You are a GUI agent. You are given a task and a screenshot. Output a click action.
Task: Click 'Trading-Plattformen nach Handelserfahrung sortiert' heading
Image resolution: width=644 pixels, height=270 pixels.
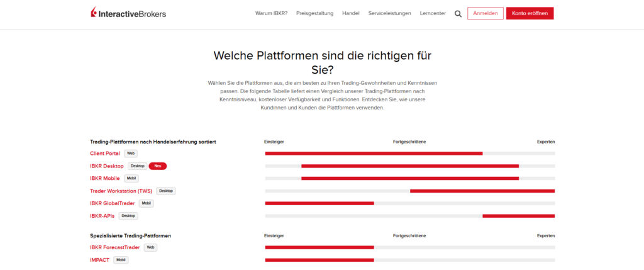coord(153,142)
